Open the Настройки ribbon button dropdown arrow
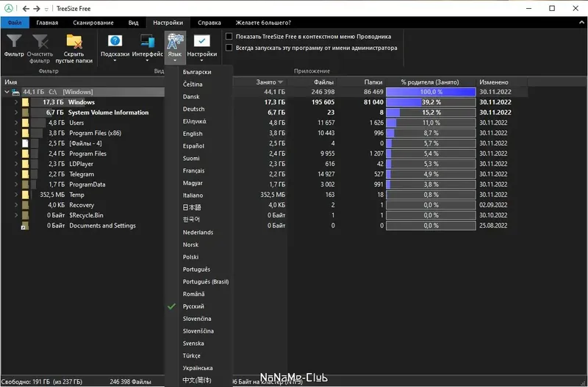The image size is (588, 387). [201, 61]
